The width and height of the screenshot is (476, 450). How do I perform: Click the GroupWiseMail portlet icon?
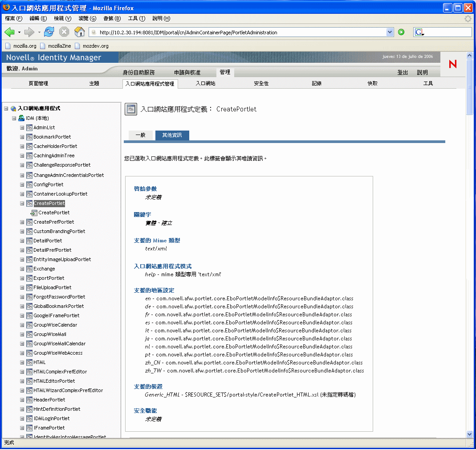coord(29,334)
